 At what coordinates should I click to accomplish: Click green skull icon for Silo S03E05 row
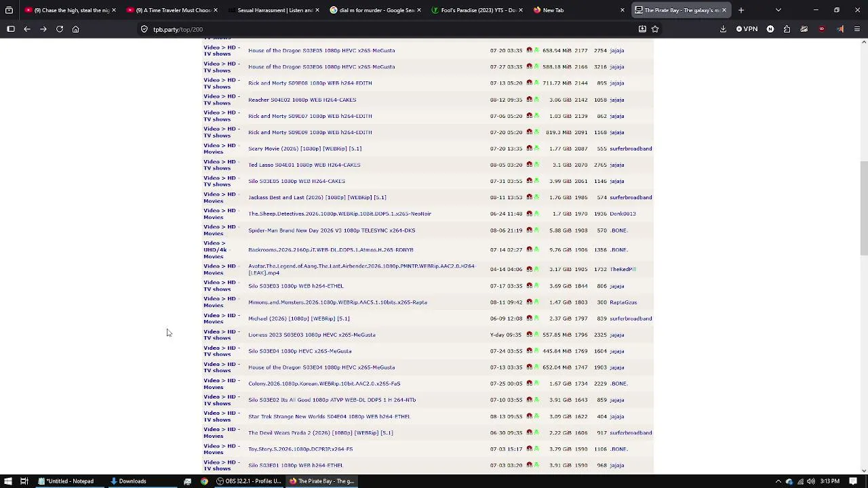536,181
